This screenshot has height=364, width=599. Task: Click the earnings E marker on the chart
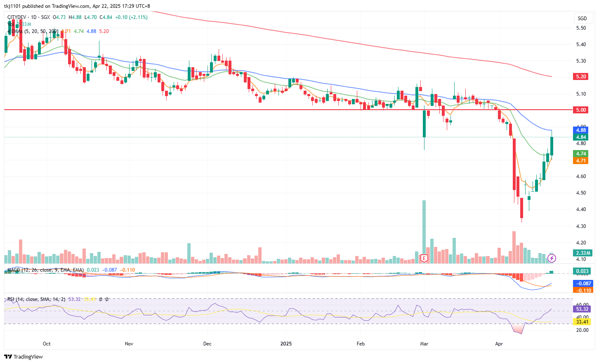pos(424,258)
